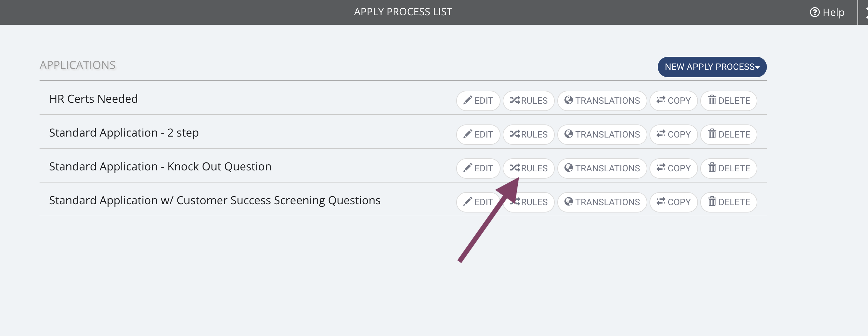
Task: Open Translations for Customer Success Screening application
Action: click(602, 202)
